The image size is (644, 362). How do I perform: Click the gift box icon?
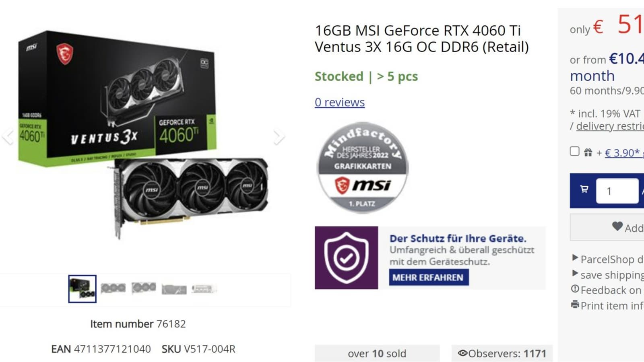point(588,152)
